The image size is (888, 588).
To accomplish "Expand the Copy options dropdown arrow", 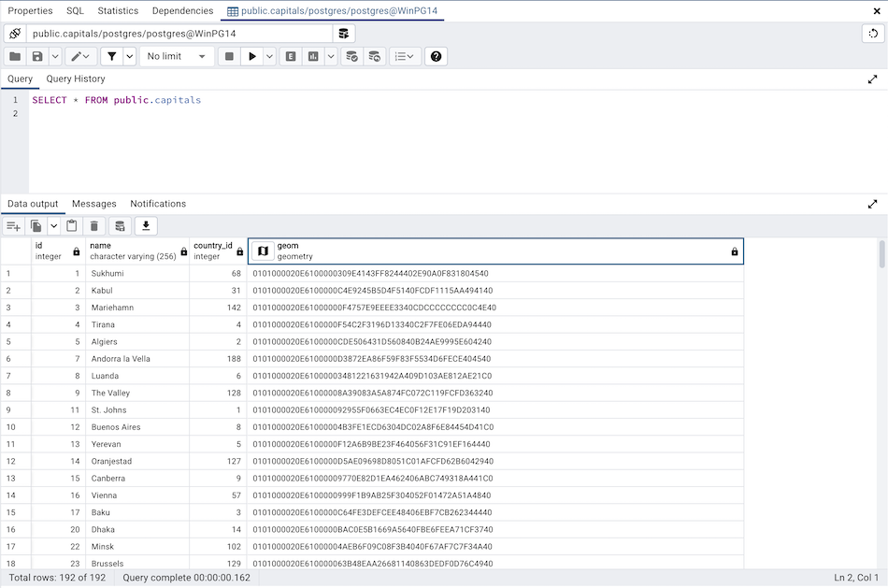I will tap(54, 226).
